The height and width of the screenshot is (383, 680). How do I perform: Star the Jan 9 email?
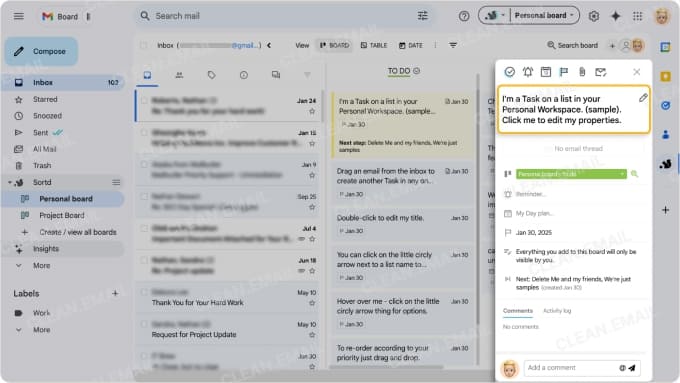coord(312,175)
